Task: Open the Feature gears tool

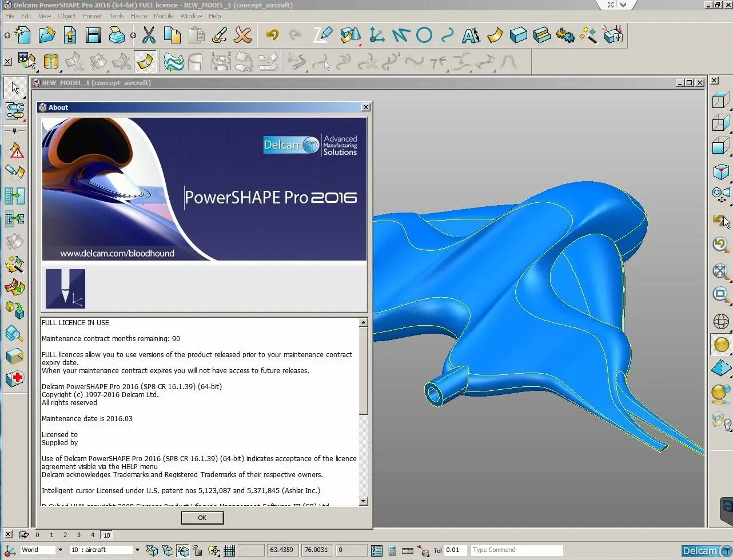Action: pyautogui.click(x=565, y=35)
